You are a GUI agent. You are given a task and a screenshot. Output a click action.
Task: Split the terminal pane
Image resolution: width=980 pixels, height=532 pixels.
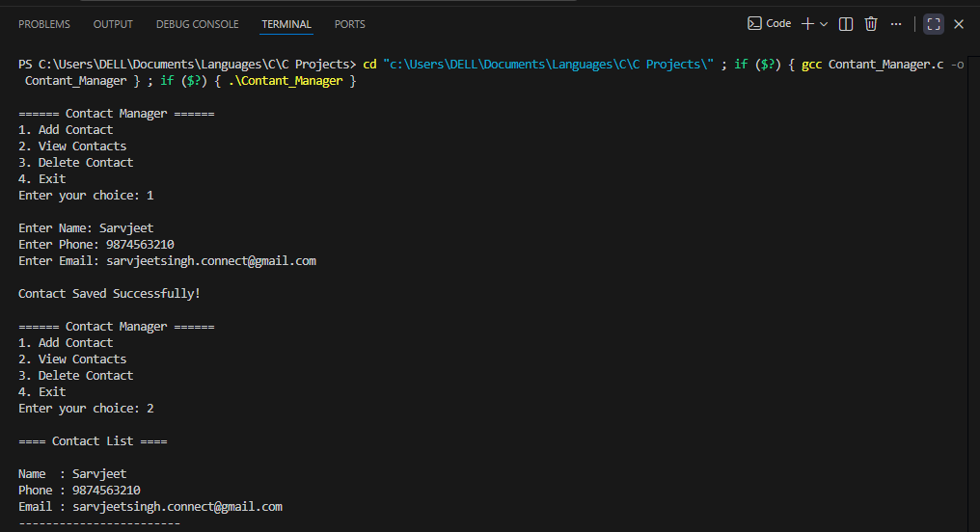846,24
